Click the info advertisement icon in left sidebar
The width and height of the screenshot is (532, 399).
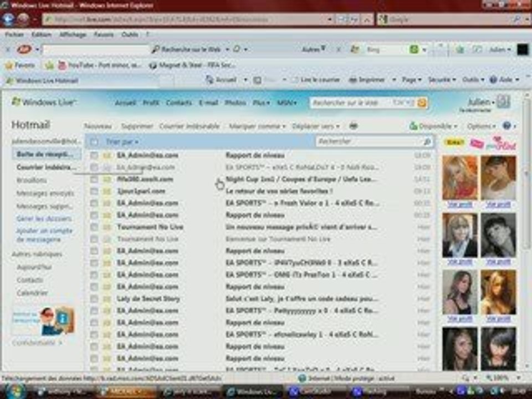[63, 319]
